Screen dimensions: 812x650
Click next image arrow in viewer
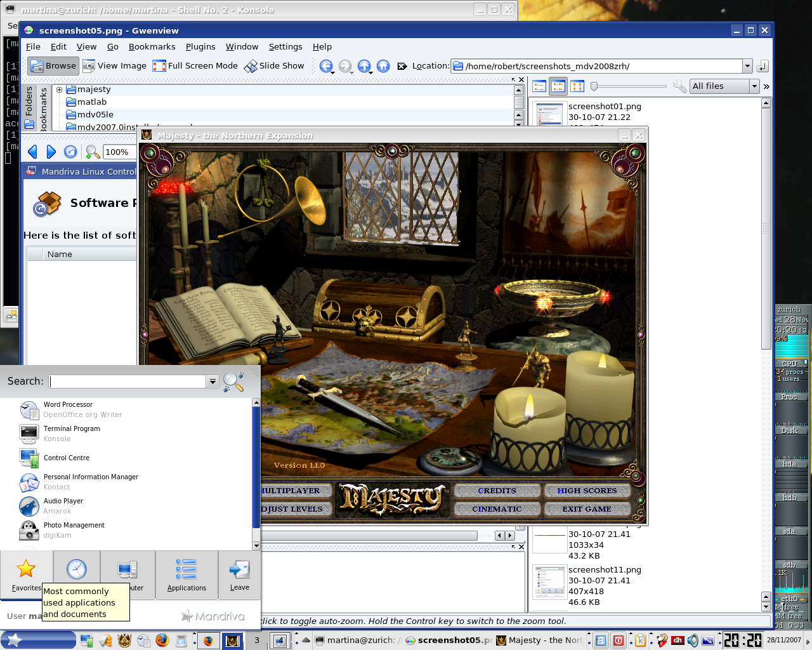51,152
